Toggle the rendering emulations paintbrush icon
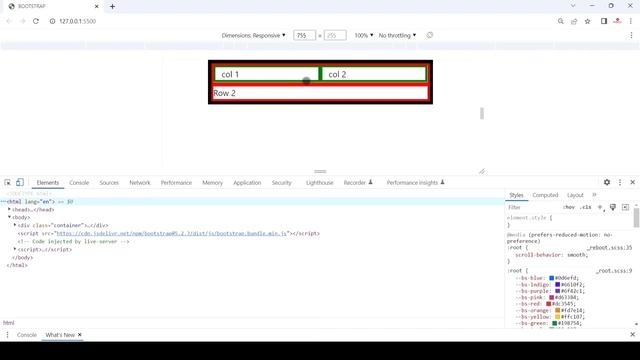The height and width of the screenshot is (360, 640). point(613,207)
